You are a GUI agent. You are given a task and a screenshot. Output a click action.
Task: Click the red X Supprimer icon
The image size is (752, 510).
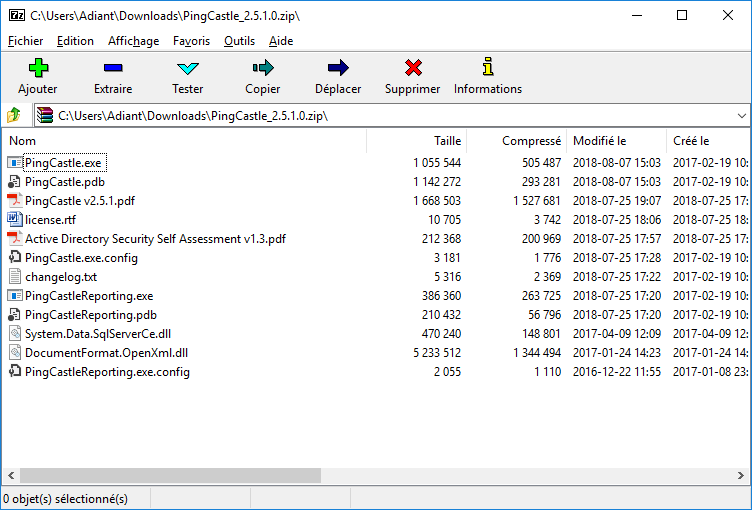(x=413, y=68)
